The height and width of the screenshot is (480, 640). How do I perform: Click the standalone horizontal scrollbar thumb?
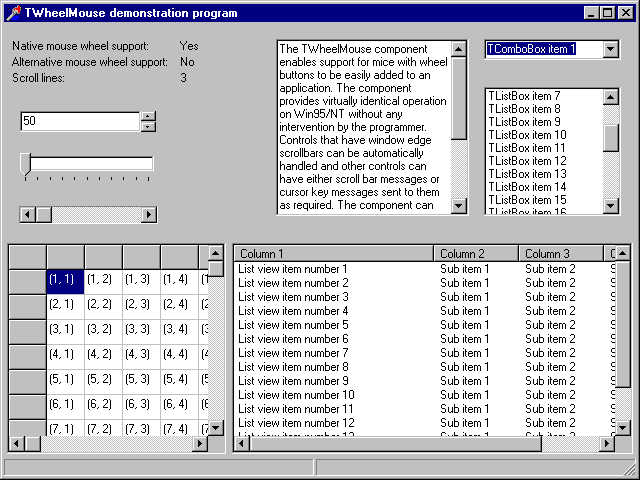coord(44,215)
